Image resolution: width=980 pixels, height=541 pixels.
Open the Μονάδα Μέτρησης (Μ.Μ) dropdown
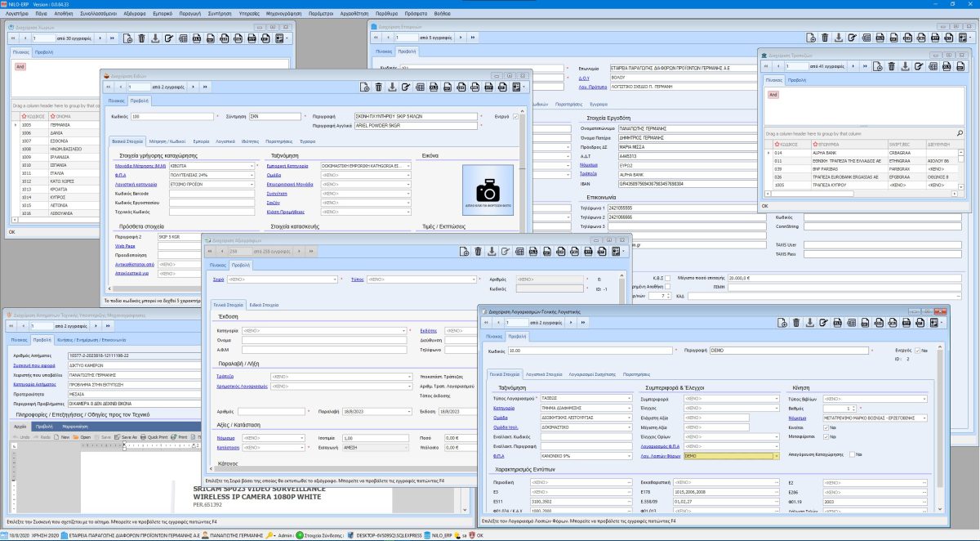tap(252, 166)
